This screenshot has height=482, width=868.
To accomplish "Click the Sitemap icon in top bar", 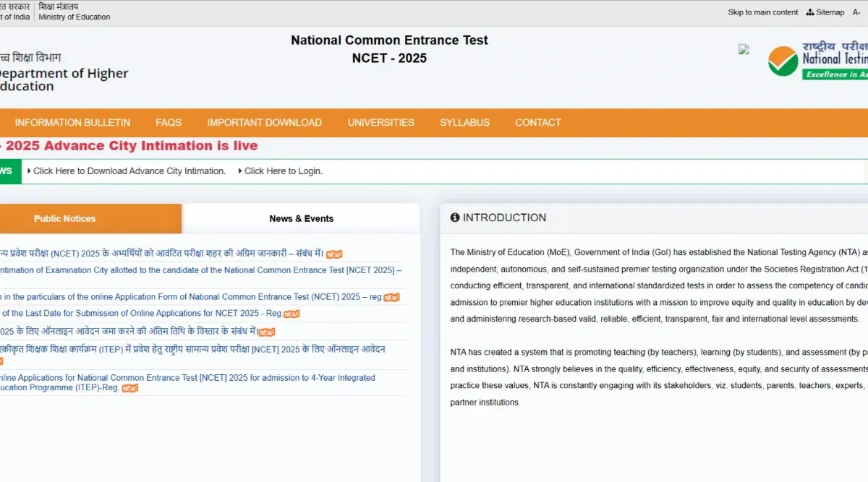I will (810, 12).
